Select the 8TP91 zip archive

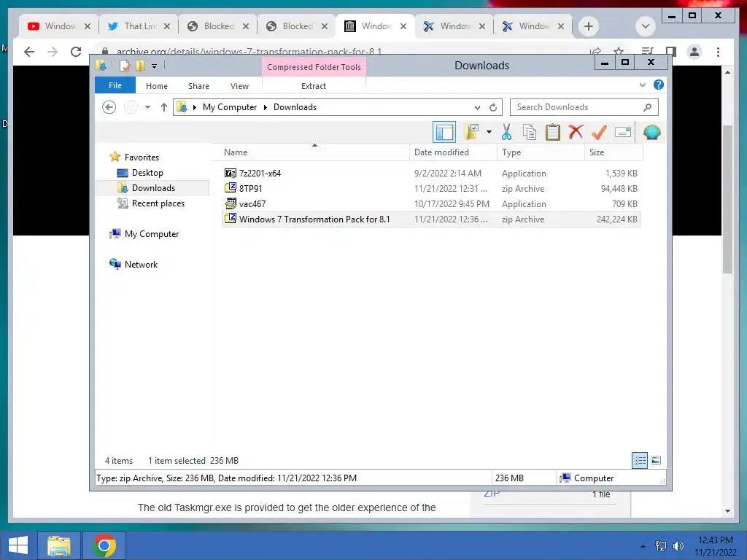point(430,189)
